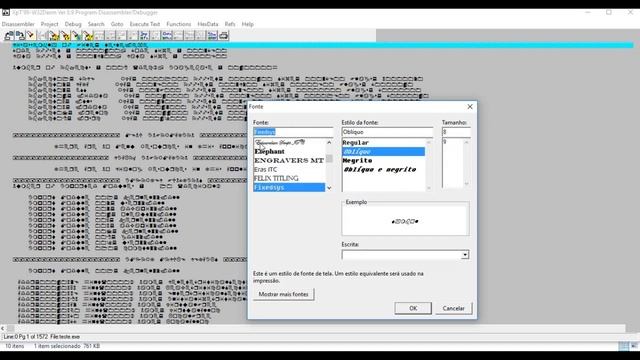Image resolution: width=640 pixels, height=360 pixels.
Task: Click the Find text toolbar icon
Action: 31,36
